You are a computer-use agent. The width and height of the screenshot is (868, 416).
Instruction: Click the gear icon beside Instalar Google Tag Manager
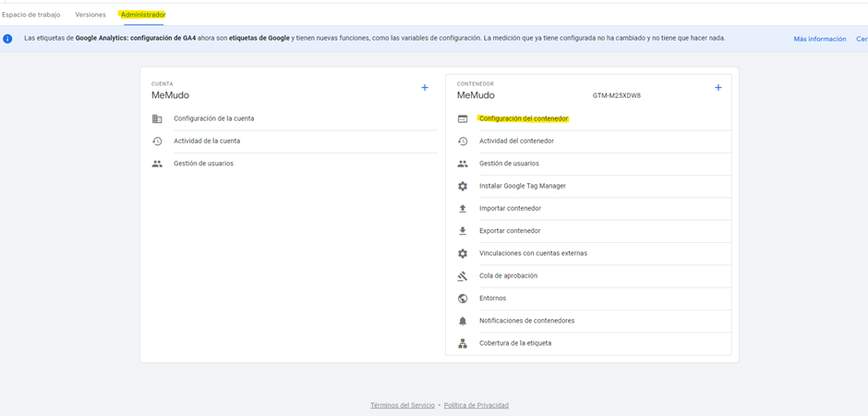463,186
